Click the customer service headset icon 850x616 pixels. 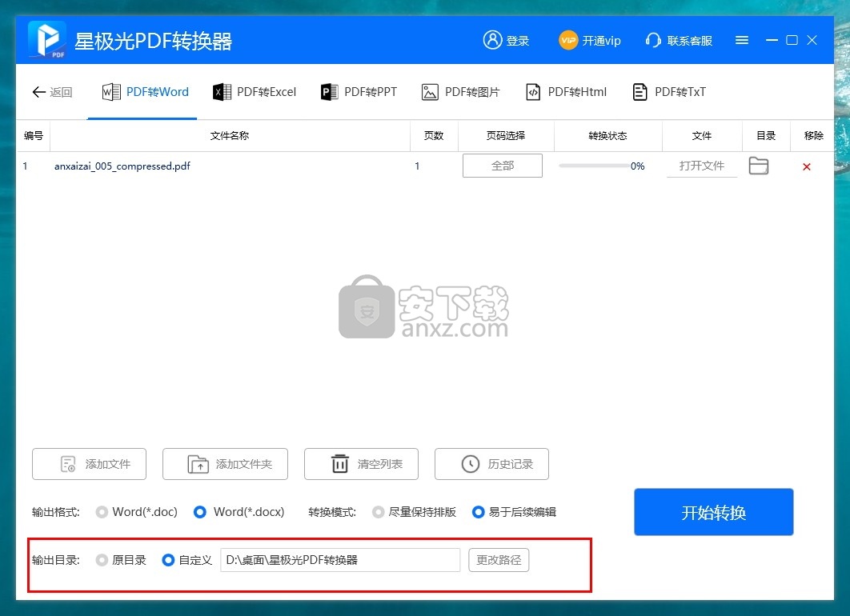click(653, 40)
